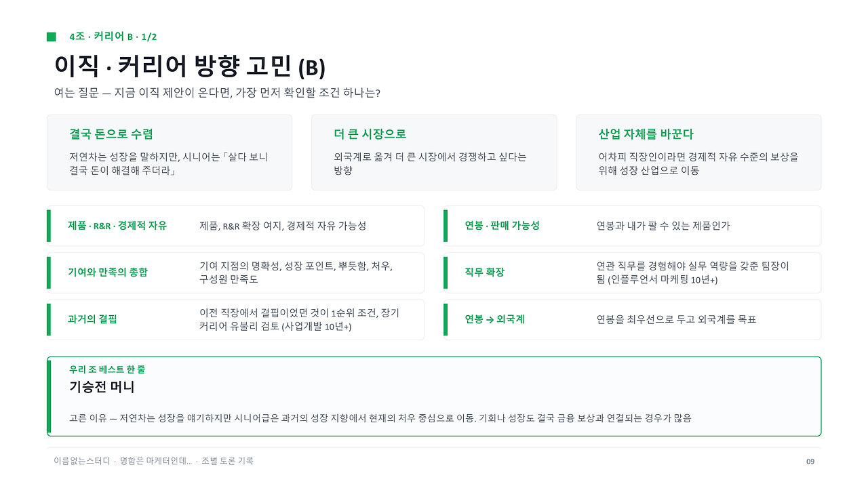Select the 연봉 → 외국계 row label

coord(494,319)
